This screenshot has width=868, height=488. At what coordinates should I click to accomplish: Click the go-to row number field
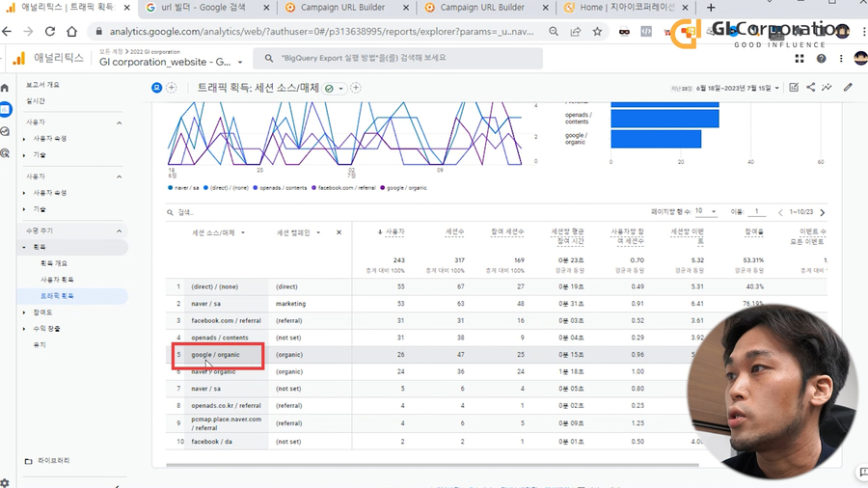click(756, 211)
